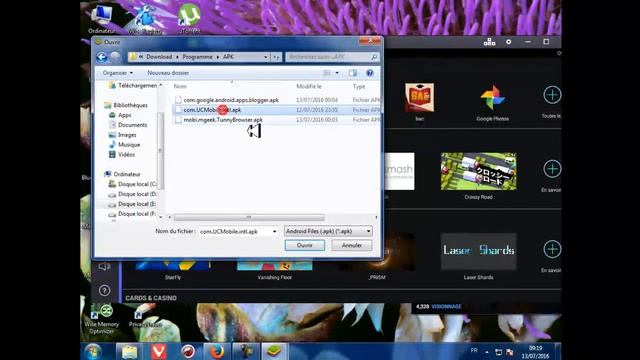The image size is (640, 360).
Task: Click the change view icon
Action: tap(327, 73)
